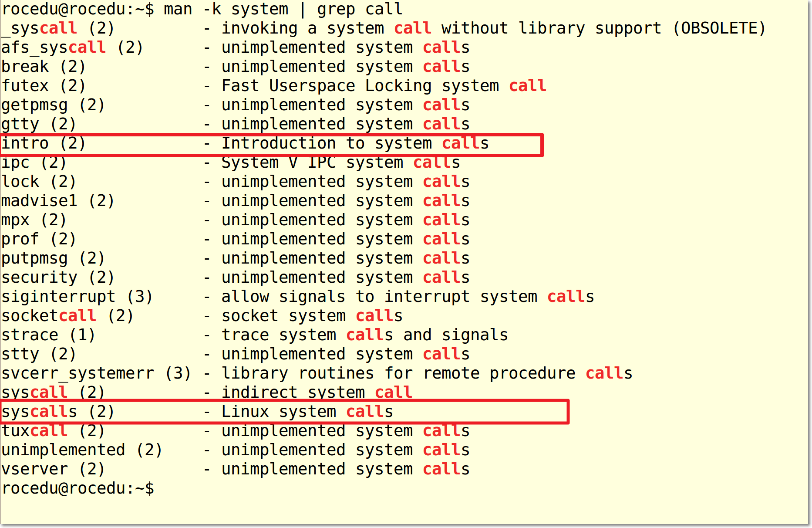812x528 pixels.
Task: Click the '(OBSOLETE)' word on first result
Action: (x=719, y=28)
